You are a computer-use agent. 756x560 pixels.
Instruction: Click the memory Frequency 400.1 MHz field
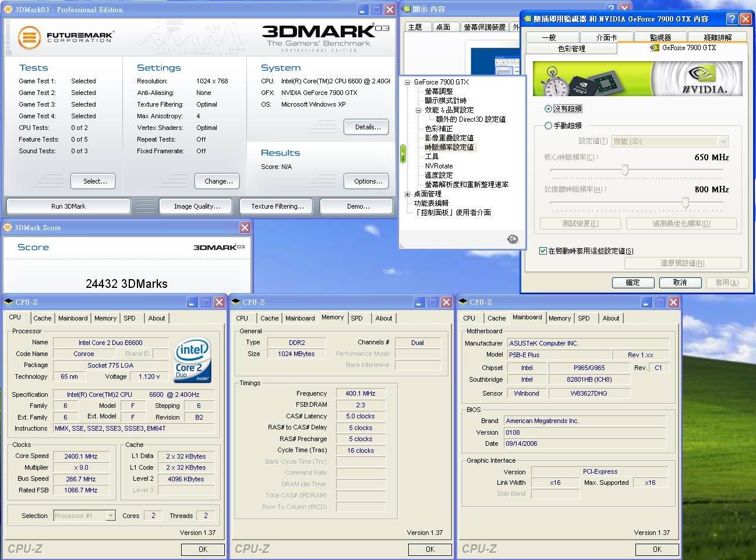[x=361, y=393]
